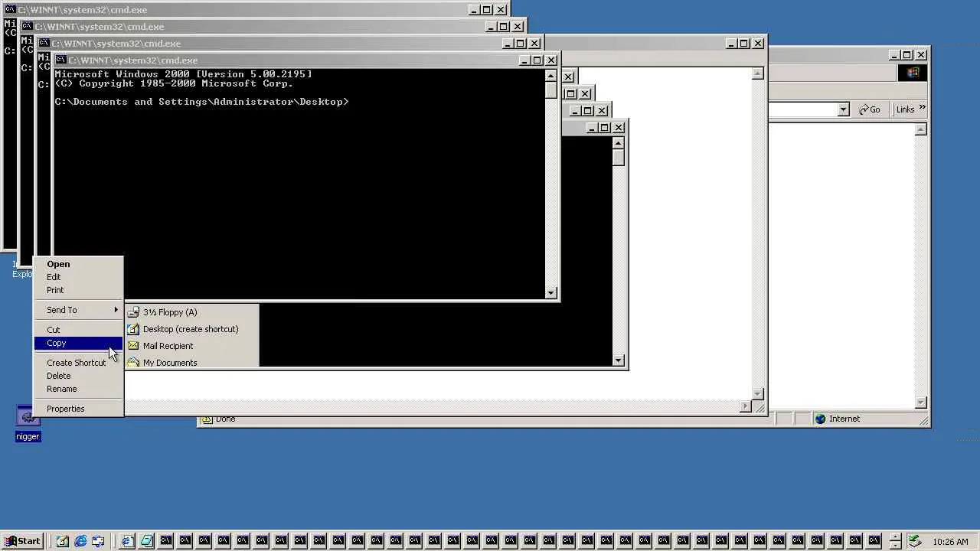Launch Internet Explorer from the quick launch bar
The width and height of the screenshot is (980, 551).
(x=80, y=541)
